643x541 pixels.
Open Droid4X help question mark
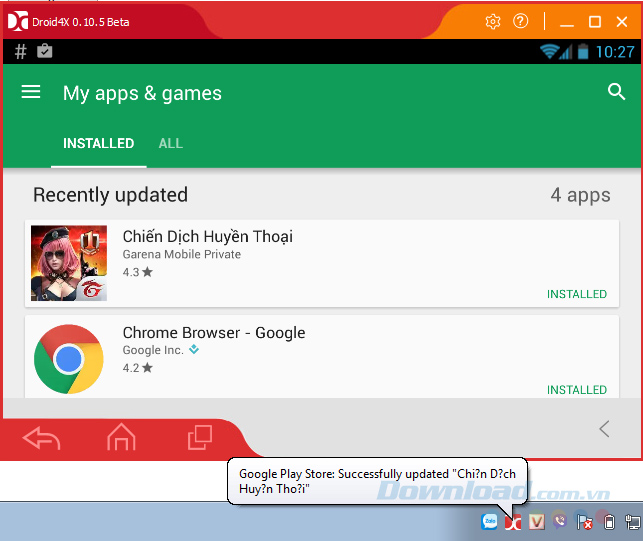coord(520,21)
